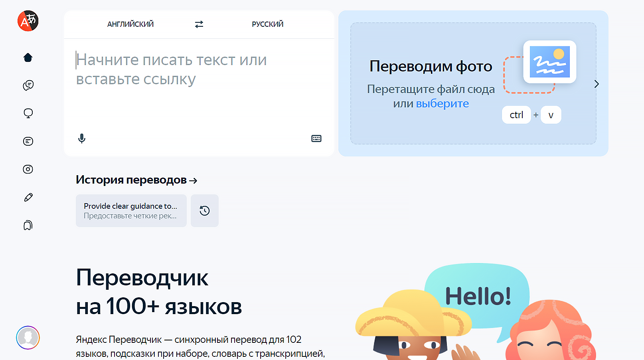Open the Yandex Translate logo

pyautogui.click(x=28, y=21)
